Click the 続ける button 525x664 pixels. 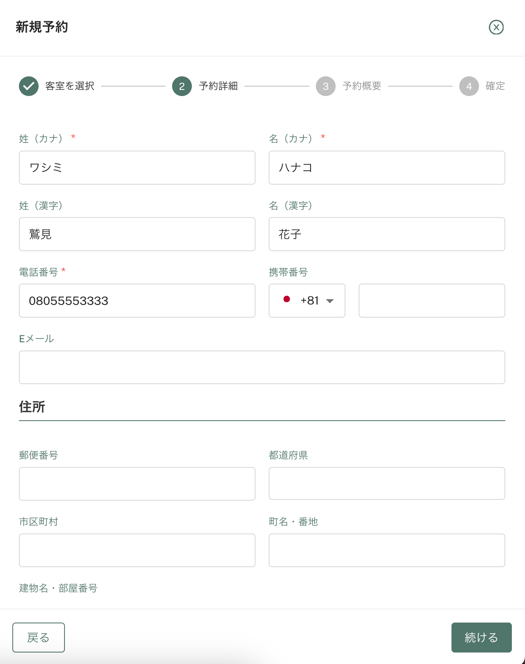(x=481, y=637)
